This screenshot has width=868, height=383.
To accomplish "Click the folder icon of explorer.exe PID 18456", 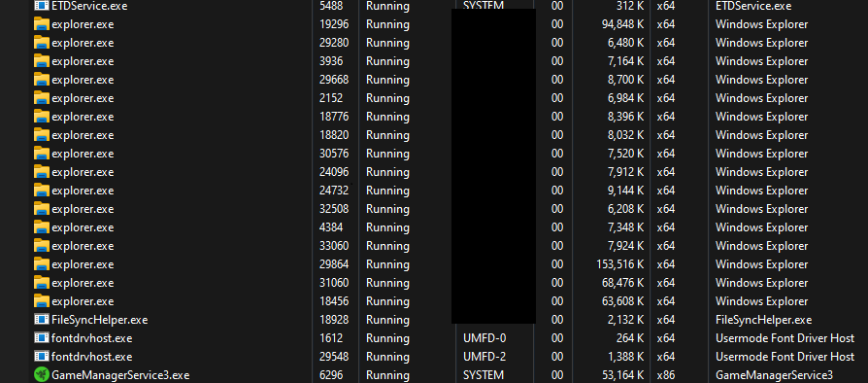I will click(x=42, y=301).
